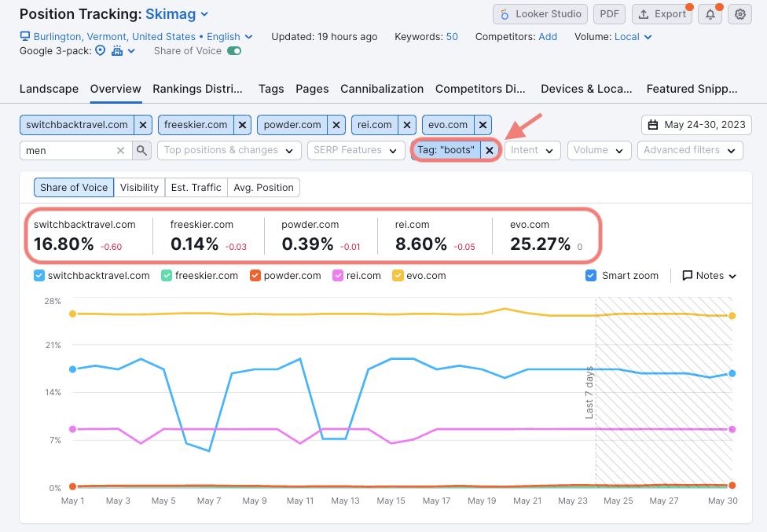
Task: Uncheck switchbacktravel.com legend checkbox
Action: point(39,276)
